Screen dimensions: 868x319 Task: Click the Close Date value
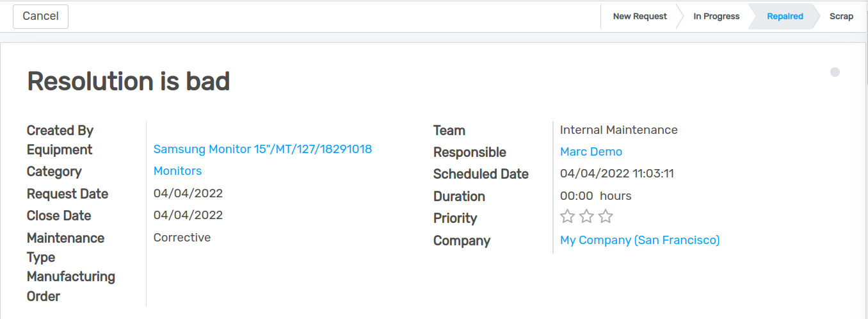pyautogui.click(x=188, y=215)
